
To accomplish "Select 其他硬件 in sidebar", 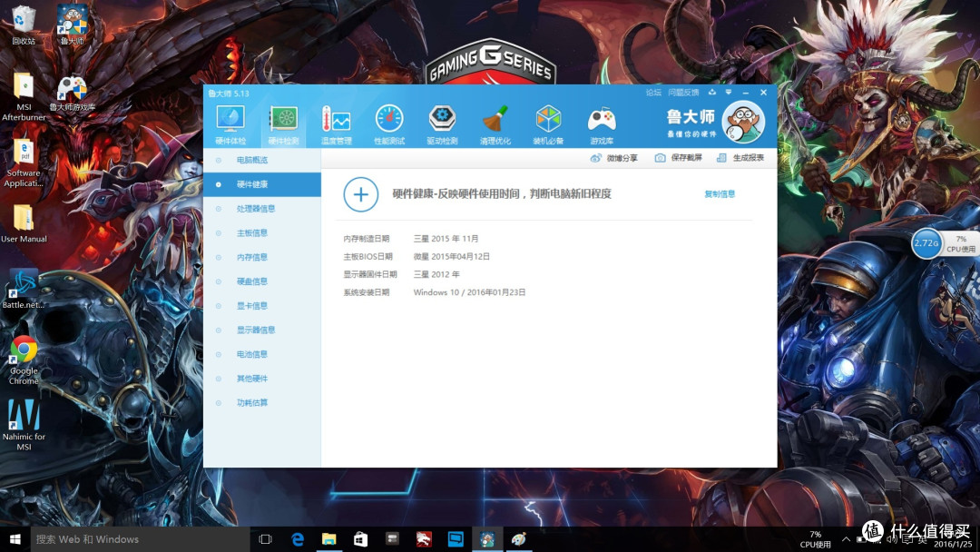I will click(x=262, y=379).
